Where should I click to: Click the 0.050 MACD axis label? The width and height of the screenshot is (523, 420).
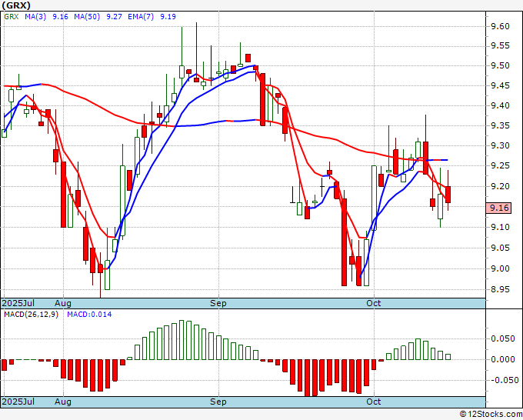[x=503, y=338]
